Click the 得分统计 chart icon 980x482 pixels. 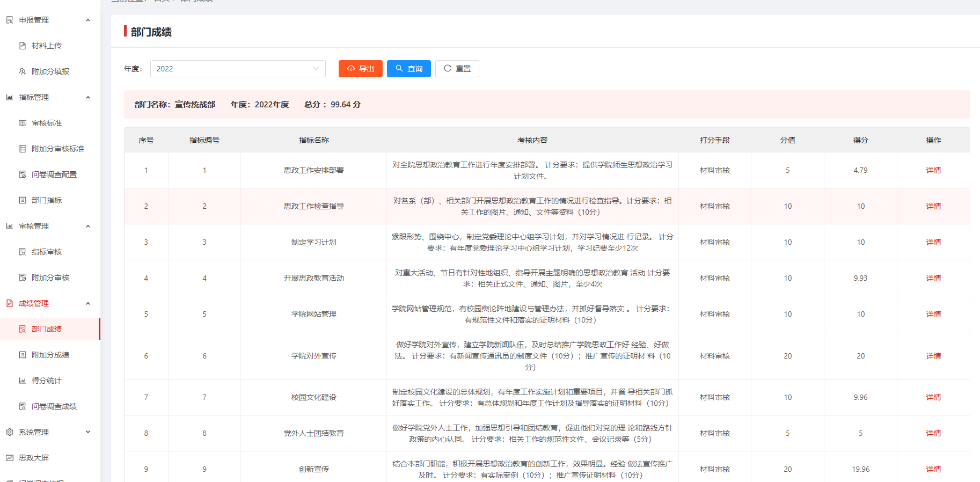23,381
